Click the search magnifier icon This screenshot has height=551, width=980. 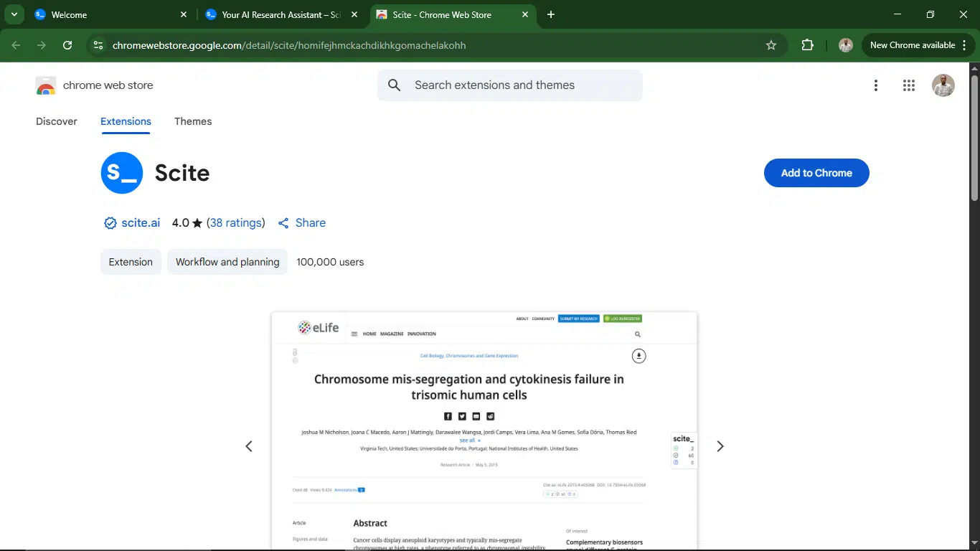click(x=395, y=85)
